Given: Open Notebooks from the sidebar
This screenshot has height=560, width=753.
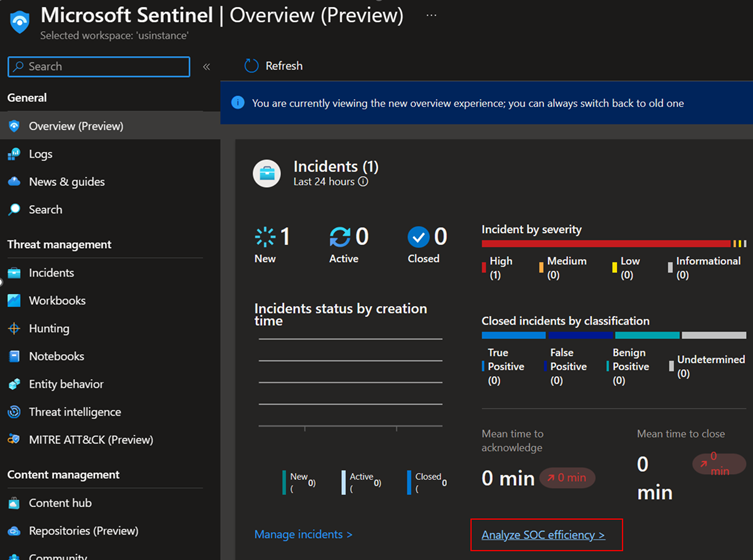Looking at the screenshot, I should (x=56, y=356).
